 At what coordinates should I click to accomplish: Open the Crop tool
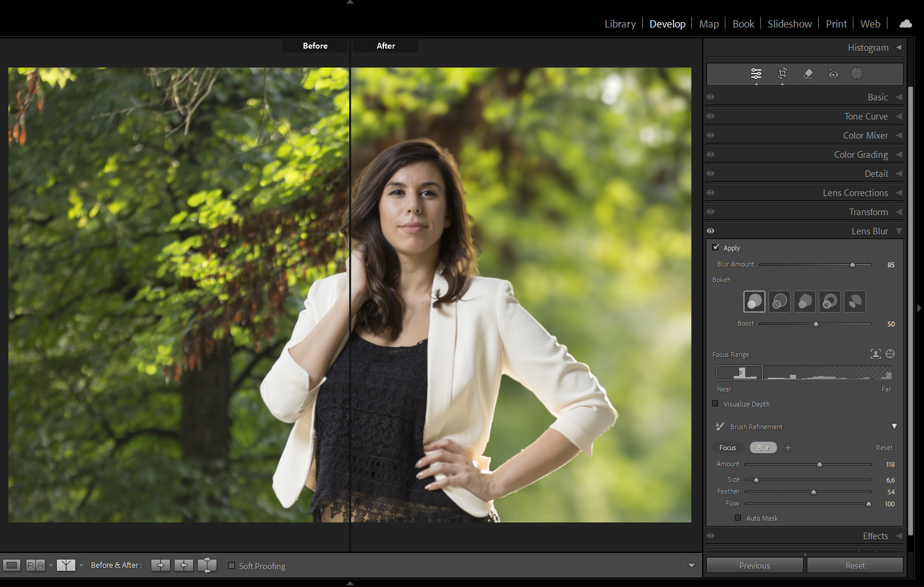pyautogui.click(x=782, y=74)
